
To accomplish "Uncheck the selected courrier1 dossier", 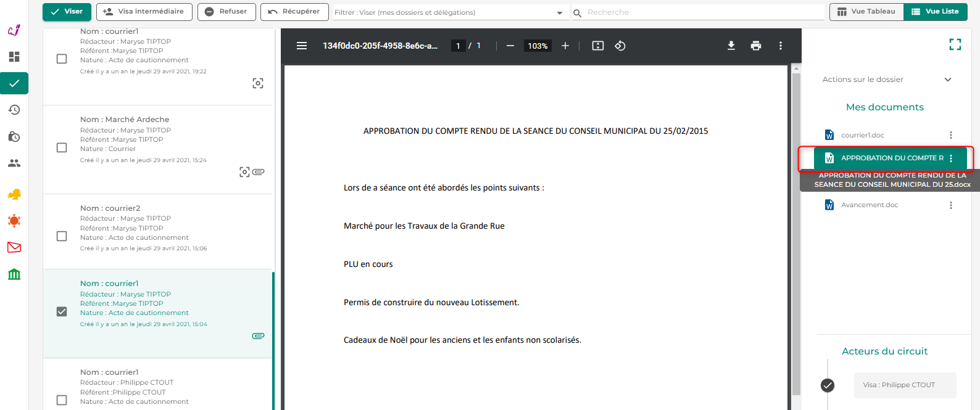I will 62,311.
